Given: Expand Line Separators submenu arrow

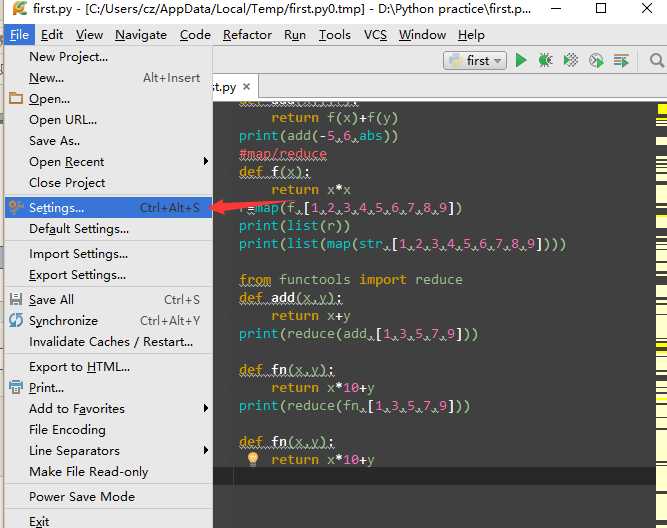Looking at the screenshot, I should [206, 450].
